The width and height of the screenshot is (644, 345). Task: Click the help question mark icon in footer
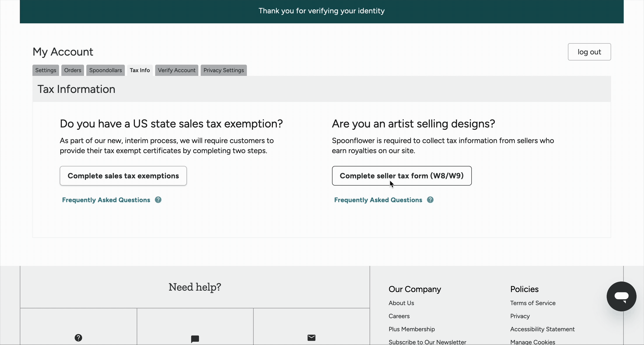78,338
